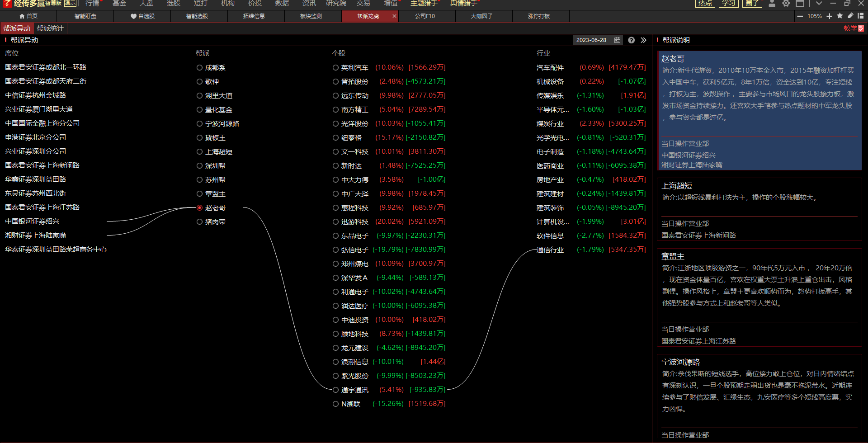The width and height of the screenshot is (868, 443).
Task: Select the 上海超短 description card
Action: (x=759, y=209)
